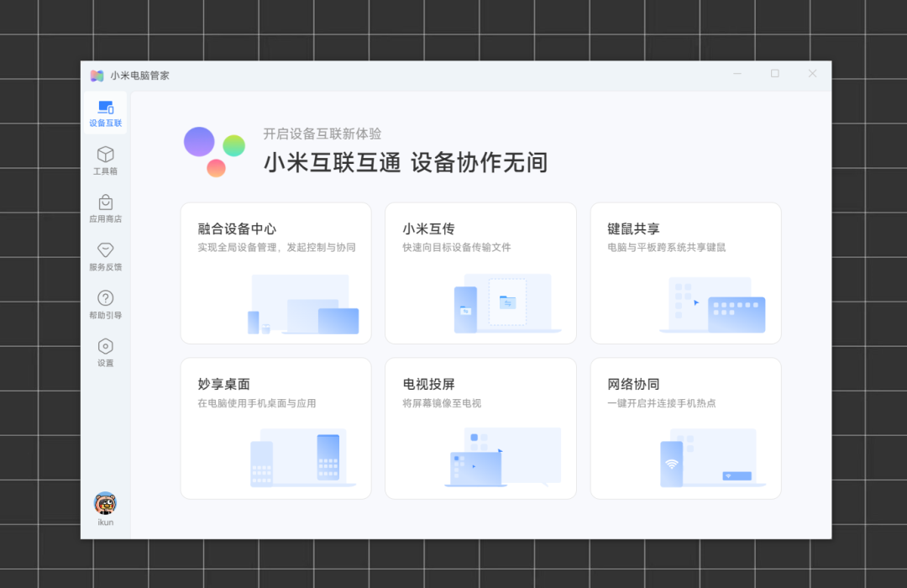Click the ikun user avatar
The image size is (907, 588).
pyautogui.click(x=105, y=503)
